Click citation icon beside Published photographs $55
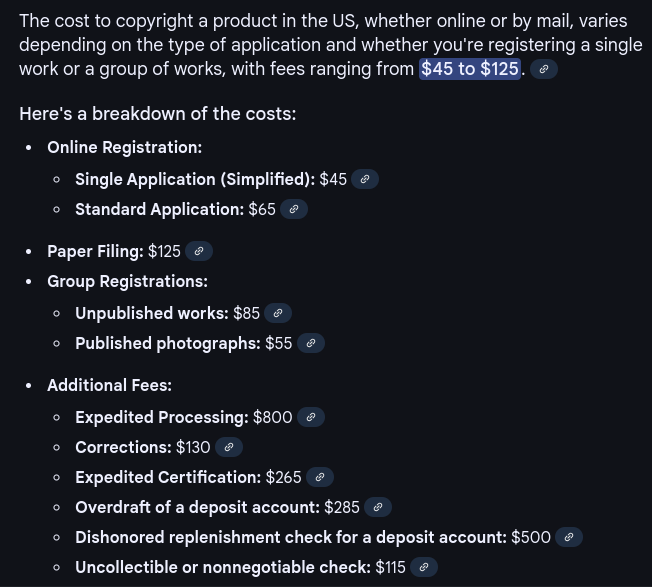The image size is (652, 587). tap(311, 343)
